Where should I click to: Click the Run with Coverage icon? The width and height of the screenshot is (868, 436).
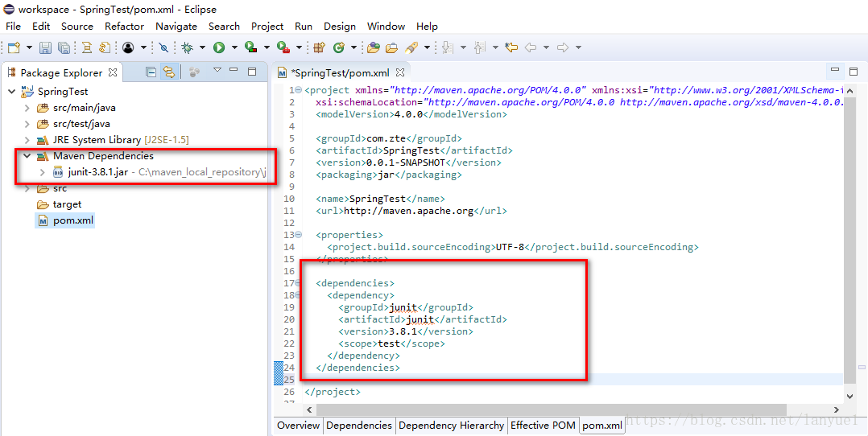click(x=250, y=47)
